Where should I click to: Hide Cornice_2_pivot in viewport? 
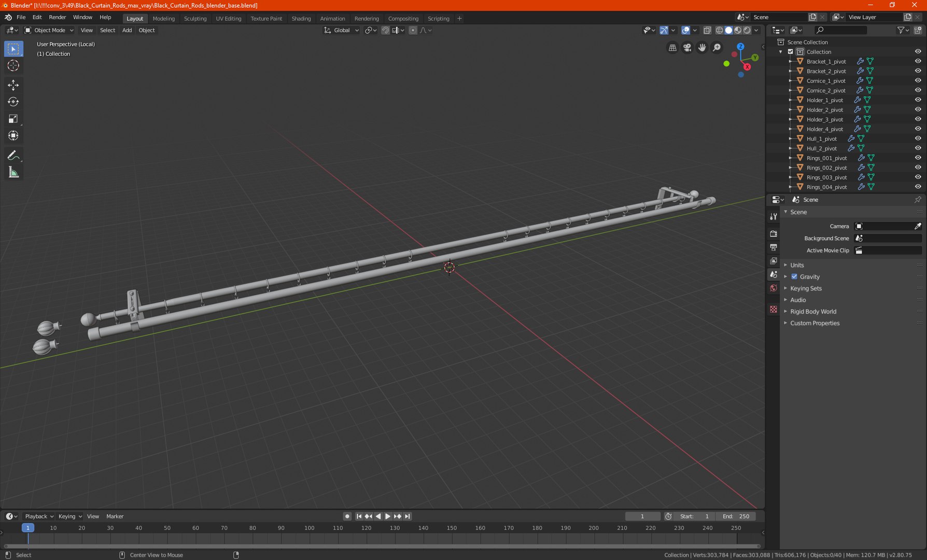(x=918, y=90)
